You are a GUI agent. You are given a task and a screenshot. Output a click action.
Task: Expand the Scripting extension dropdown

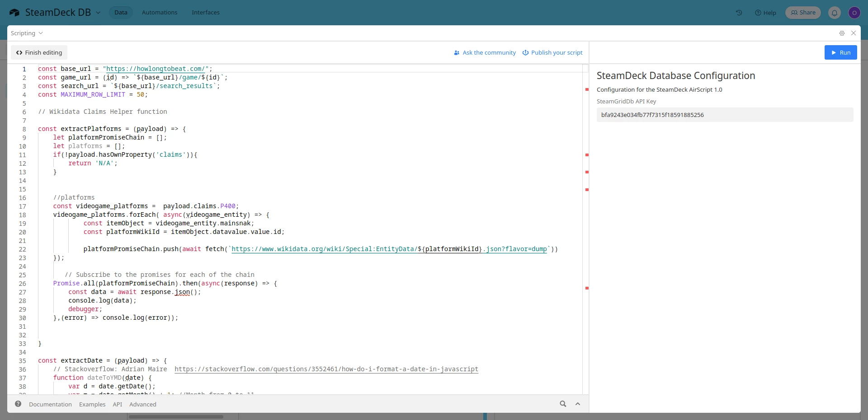tap(27, 33)
